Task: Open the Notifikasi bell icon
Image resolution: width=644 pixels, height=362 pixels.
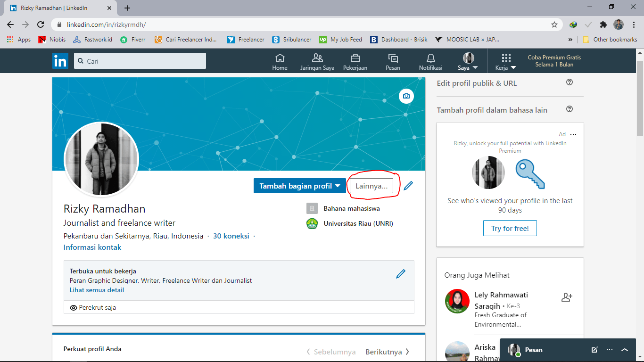Action: 430,62
